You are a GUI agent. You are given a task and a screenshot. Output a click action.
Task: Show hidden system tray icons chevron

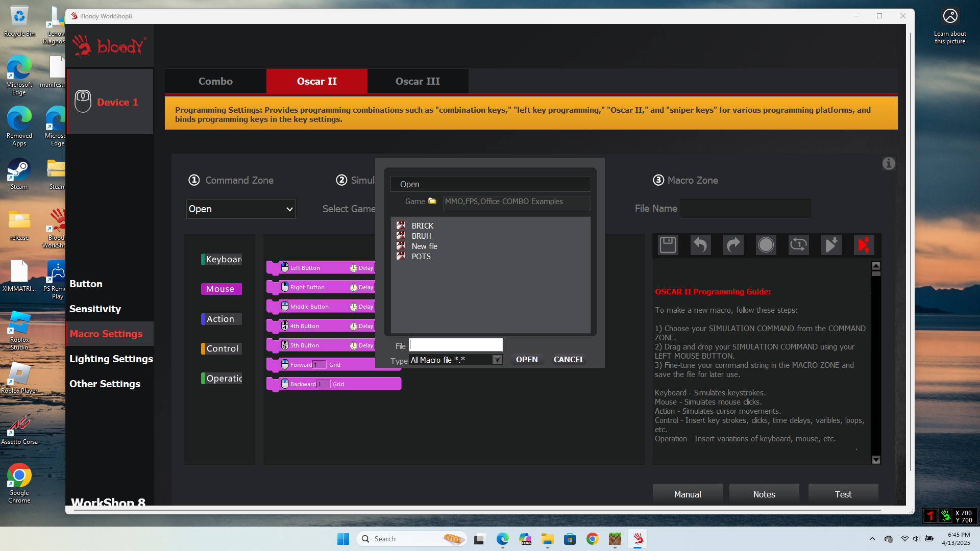pos(872,539)
